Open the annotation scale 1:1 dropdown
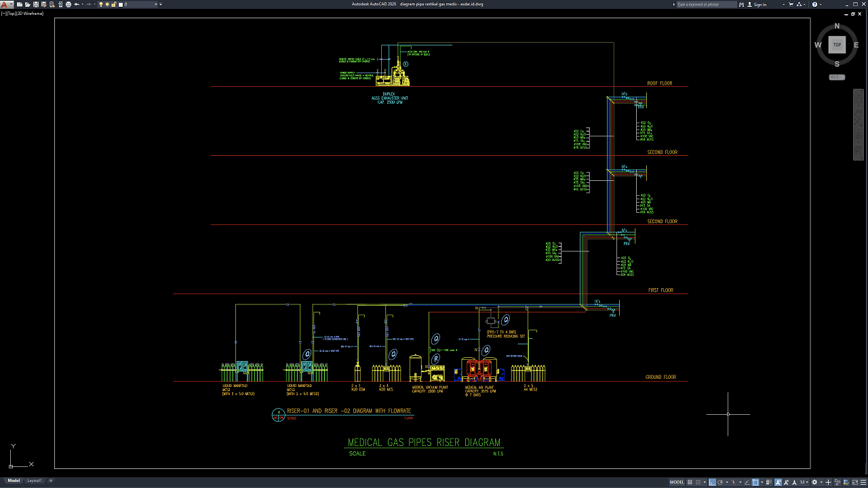This screenshot has height=488, width=868. (x=804, y=482)
